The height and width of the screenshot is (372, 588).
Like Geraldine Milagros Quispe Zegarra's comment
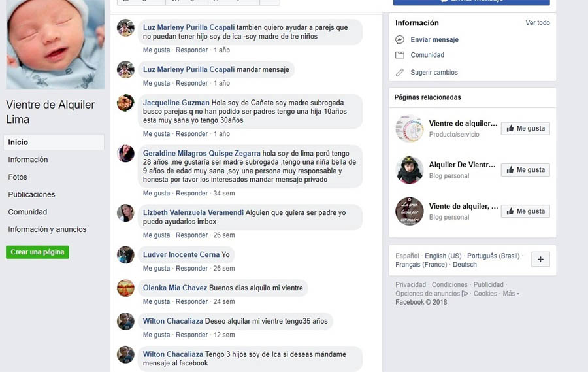pyautogui.click(x=156, y=193)
